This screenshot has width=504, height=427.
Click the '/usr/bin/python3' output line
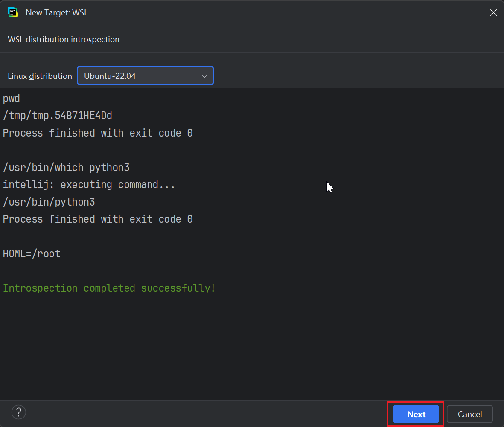coord(49,202)
